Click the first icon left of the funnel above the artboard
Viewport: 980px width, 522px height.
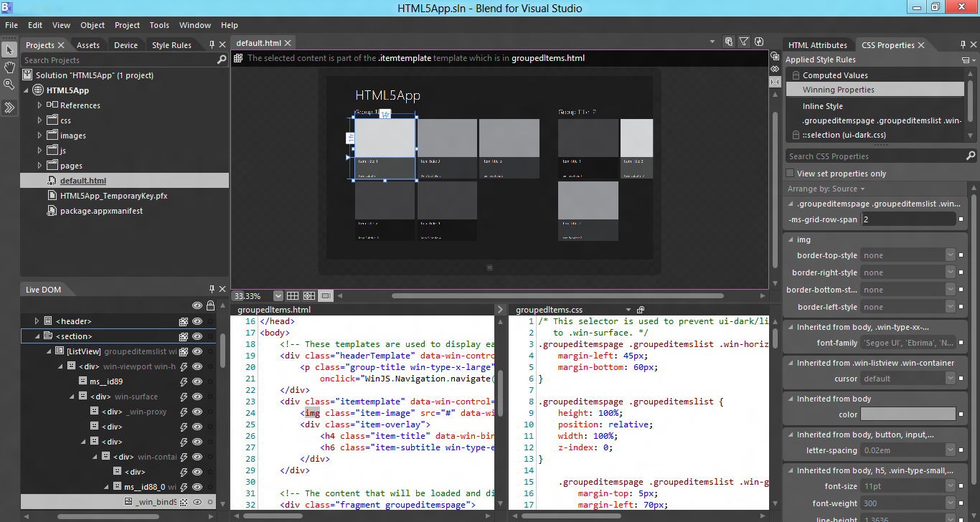click(729, 42)
